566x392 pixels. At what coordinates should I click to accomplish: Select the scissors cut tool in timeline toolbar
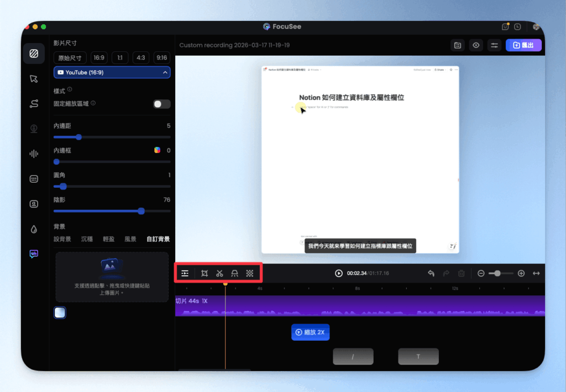click(x=219, y=273)
